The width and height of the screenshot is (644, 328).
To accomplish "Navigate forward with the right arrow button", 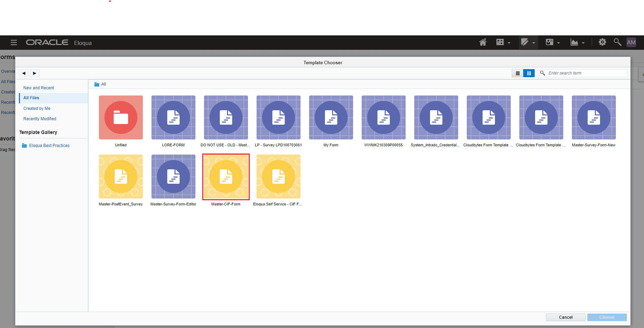I will (35, 73).
